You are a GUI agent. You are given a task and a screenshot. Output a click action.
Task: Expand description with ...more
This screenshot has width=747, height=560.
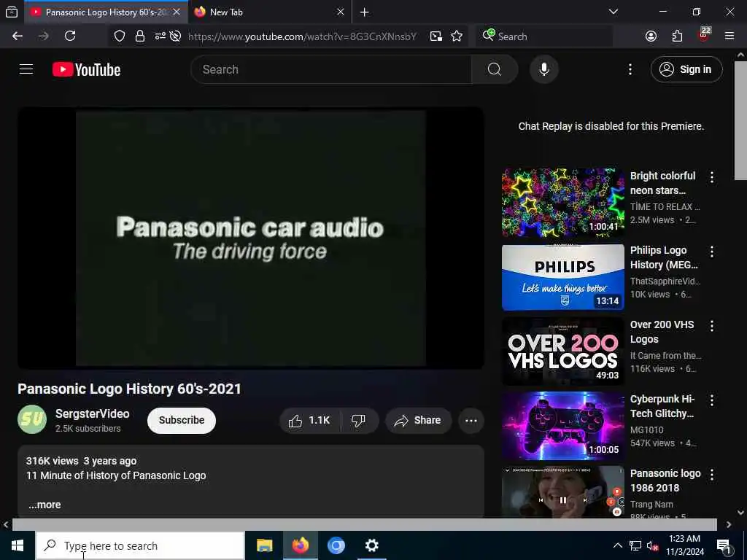click(x=44, y=505)
